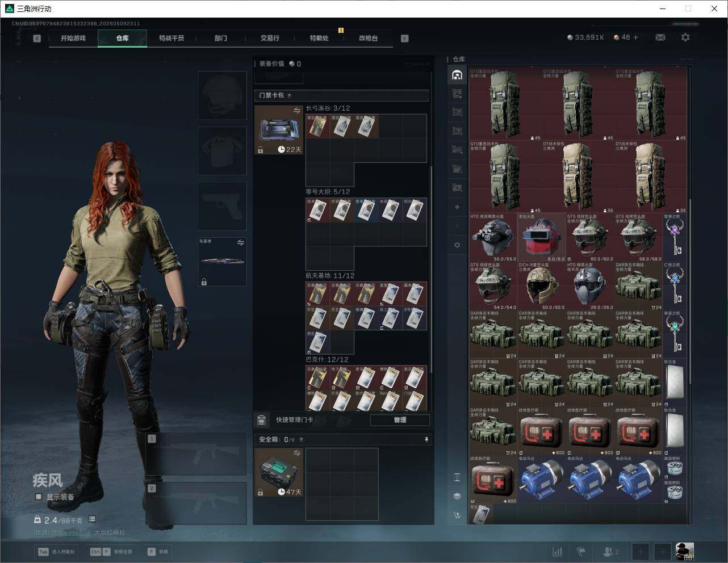Select the teal gem key in the warehouse
The image size is (728, 563).
[675, 334]
